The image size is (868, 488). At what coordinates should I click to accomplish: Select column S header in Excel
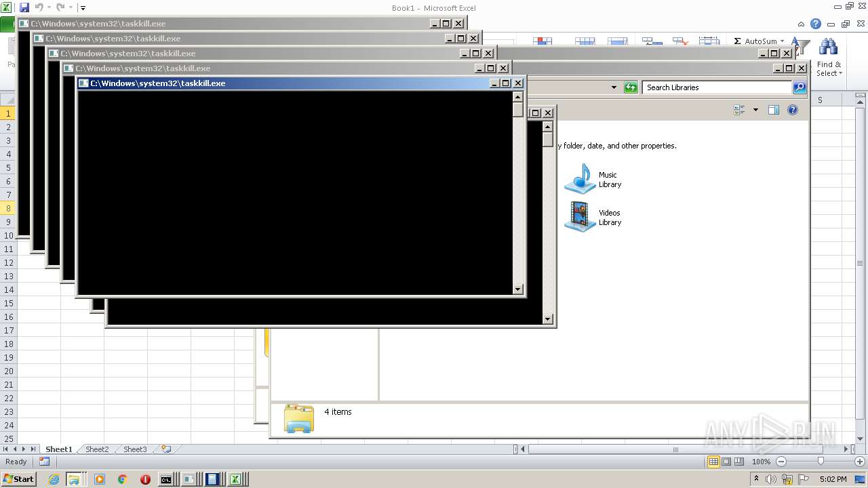[x=820, y=100]
